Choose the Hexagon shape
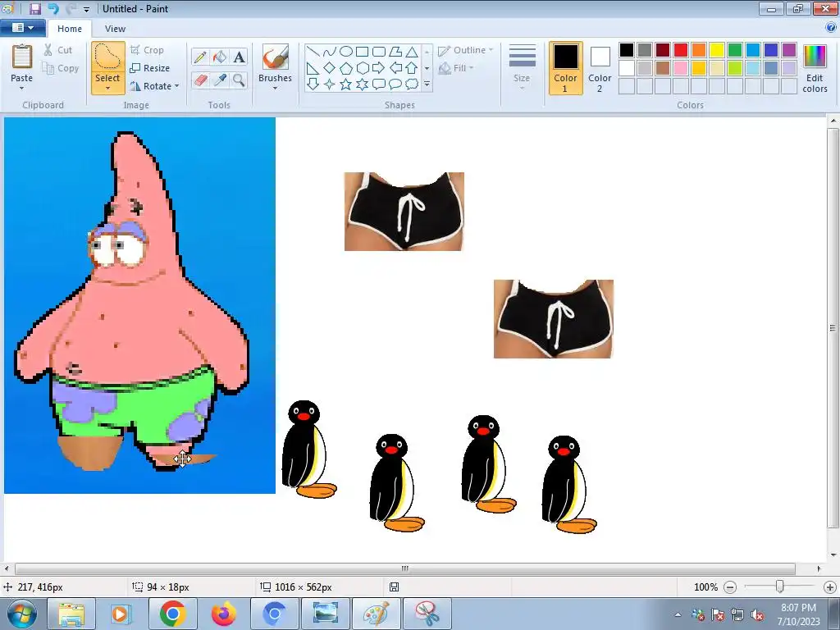Screen dimensions: 840x630 click(362, 68)
